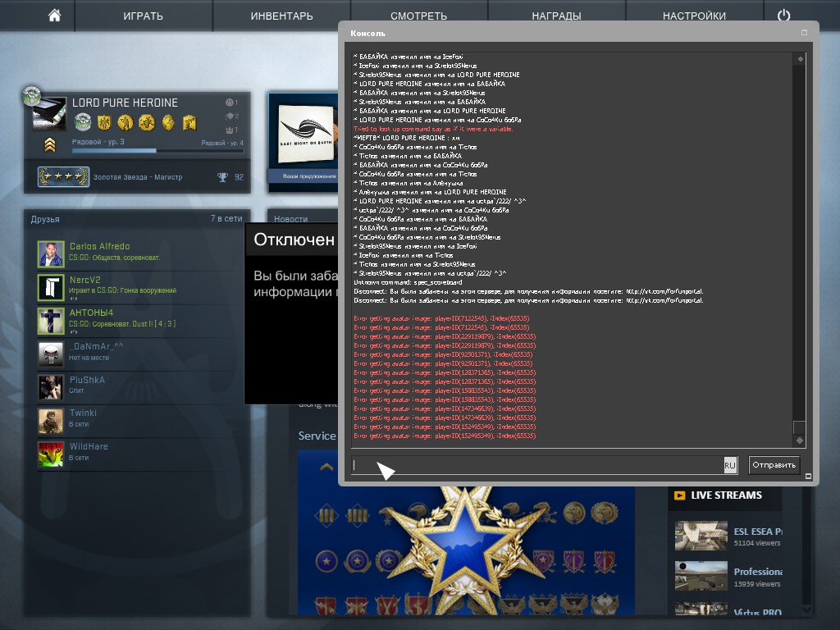Click the console window maximize icon

coord(804,33)
